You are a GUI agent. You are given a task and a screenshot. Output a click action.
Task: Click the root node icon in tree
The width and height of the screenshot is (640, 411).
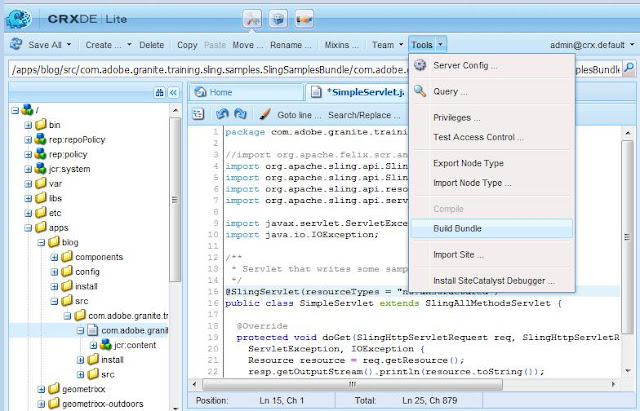(x=27, y=109)
